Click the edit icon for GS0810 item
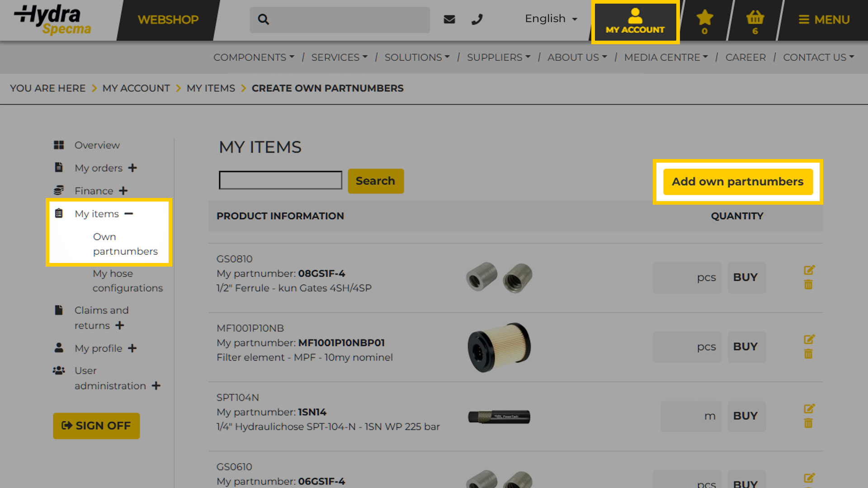The image size is (868, 488). (809, 270)
